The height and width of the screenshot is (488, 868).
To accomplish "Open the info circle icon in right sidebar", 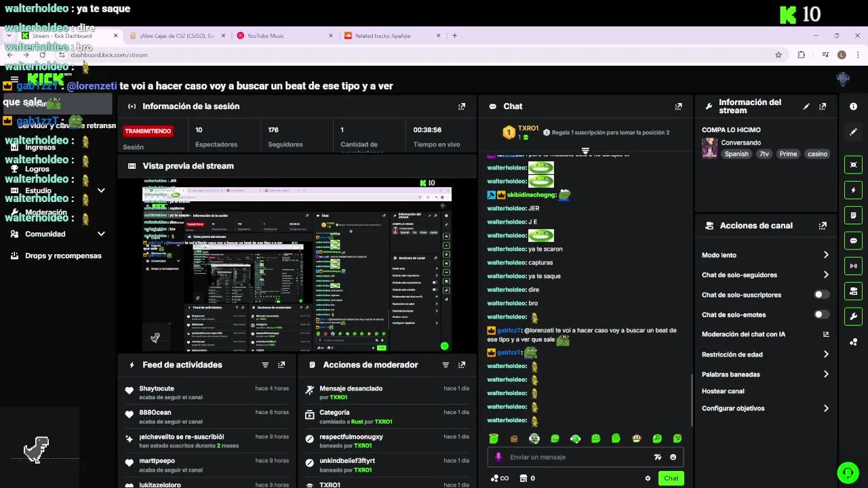I will click(x=853, y=106).
